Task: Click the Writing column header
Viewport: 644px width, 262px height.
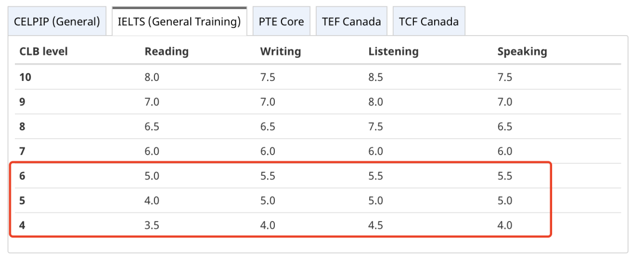Action: point(280,52)
